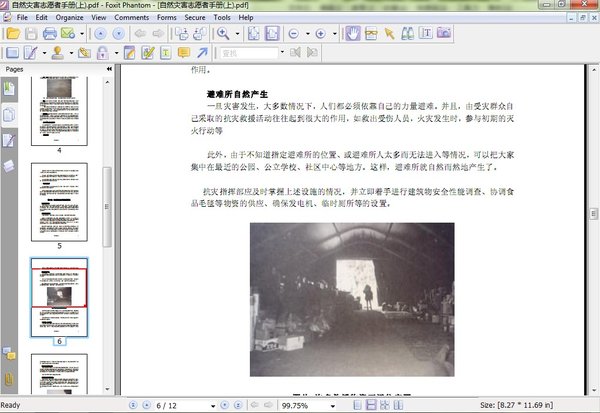This screenshot has width=600, height=413.
Task: Go to next page toolbar circle button
Action: 119,34
